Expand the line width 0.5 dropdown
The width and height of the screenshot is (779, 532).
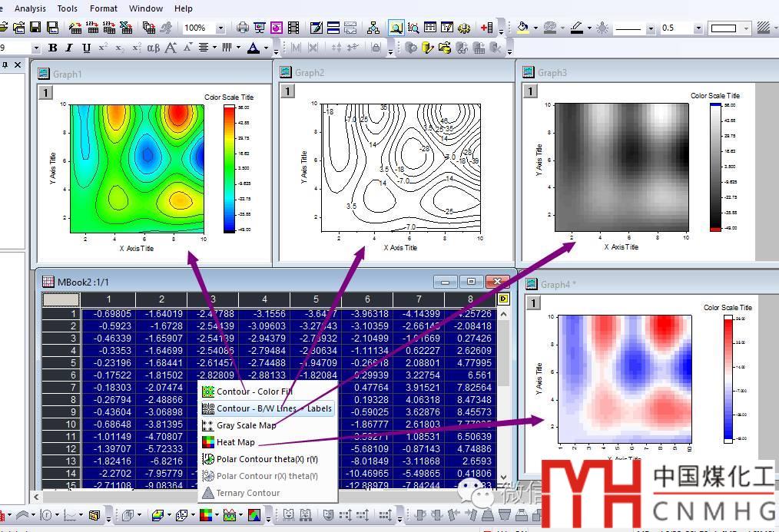(x=698, y=28)
